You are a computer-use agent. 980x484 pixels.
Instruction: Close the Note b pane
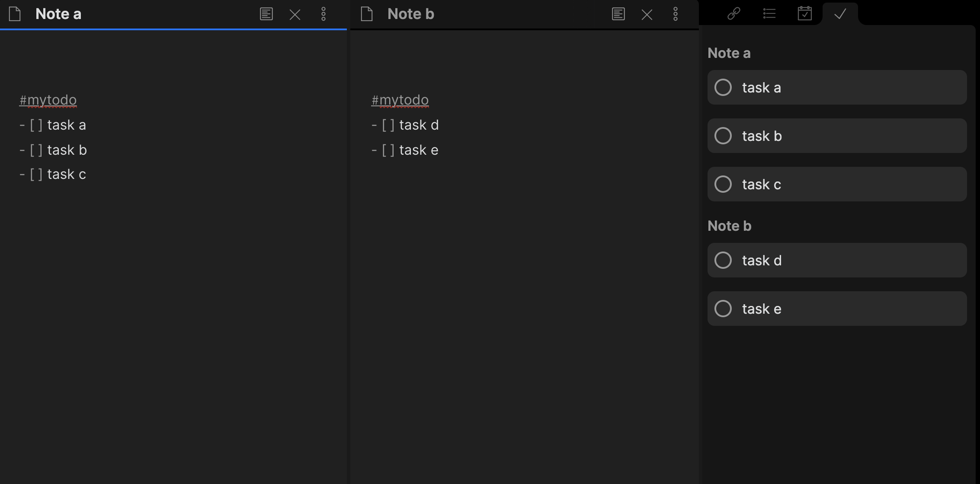pyautogui.click(x=647, y=15)
